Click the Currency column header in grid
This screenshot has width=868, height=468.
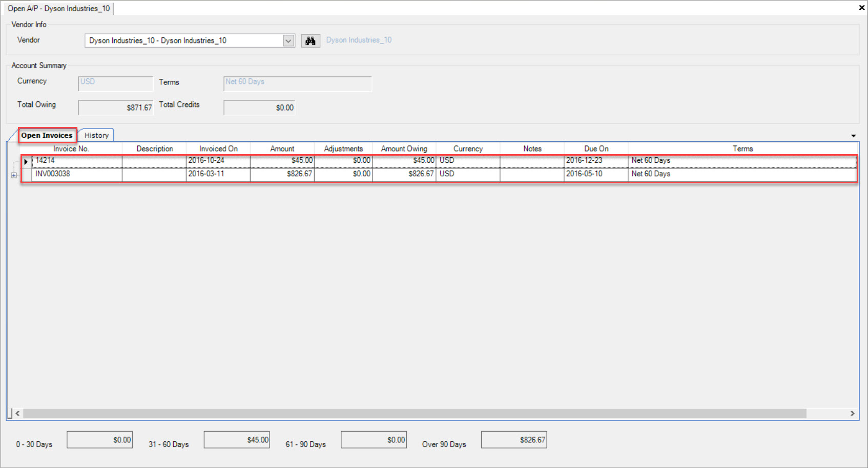coord(468,148)
